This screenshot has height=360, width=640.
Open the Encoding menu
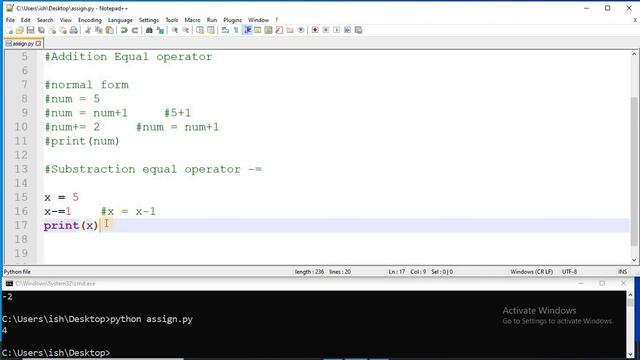[89, 20]
